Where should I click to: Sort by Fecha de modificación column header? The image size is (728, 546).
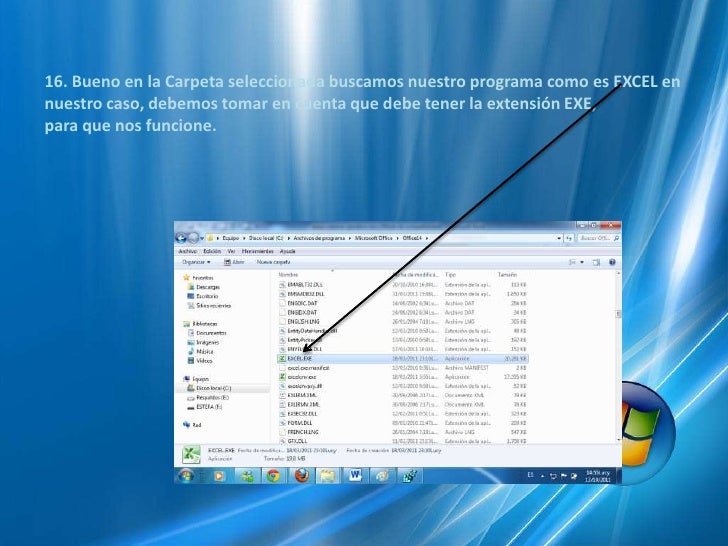click(x=415, y=275)
